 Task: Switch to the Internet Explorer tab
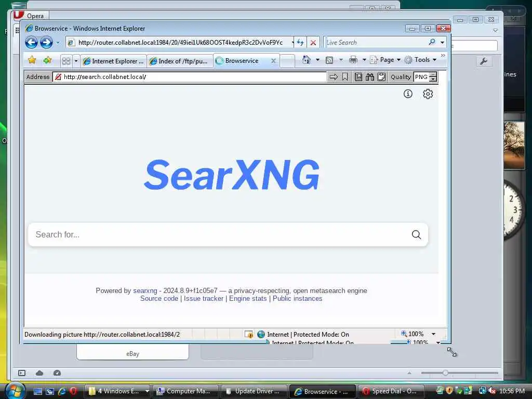114,61
